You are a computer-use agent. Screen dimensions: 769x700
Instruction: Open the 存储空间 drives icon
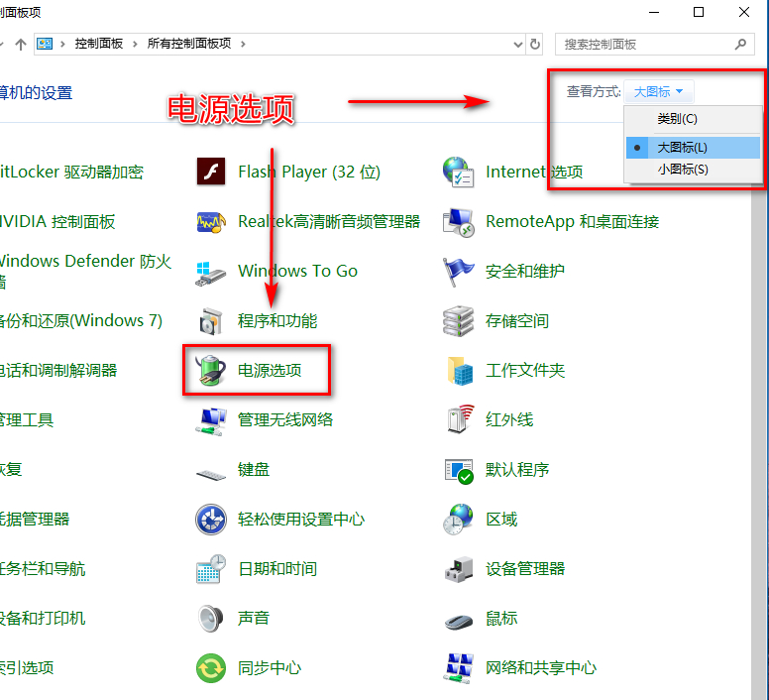(x=458, y=321)
